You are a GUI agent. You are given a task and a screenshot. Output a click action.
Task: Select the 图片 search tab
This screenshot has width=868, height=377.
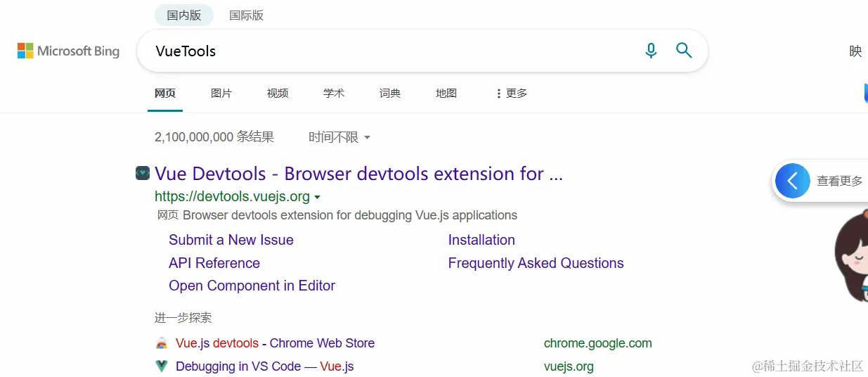click(x=221, y=93)
